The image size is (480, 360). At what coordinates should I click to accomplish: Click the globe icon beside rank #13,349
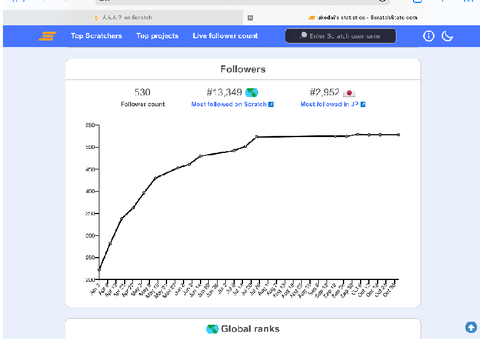click(x=252, y=92)
